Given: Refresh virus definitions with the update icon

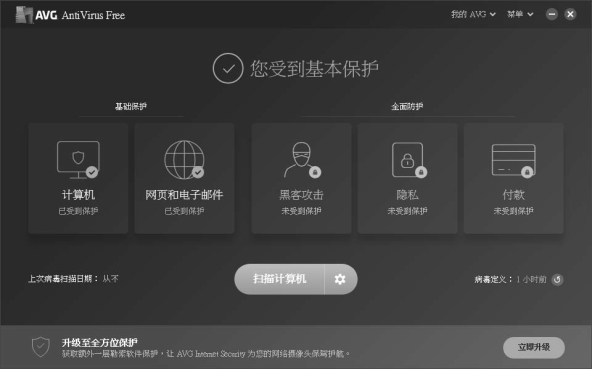Looking at the screenshot, I should click(x=557, y=279).
